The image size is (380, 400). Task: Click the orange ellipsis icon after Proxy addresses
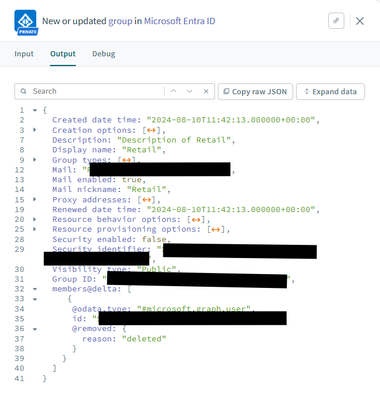pyautogui.click(x=146, y=200)
